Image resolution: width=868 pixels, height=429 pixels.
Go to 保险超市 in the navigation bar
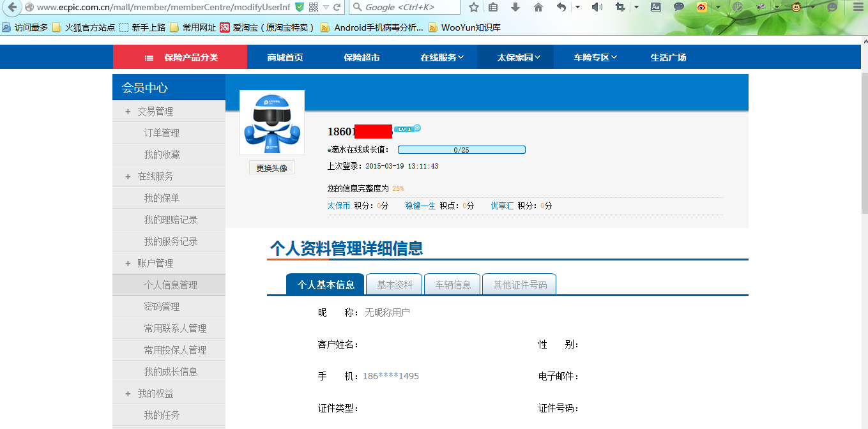pos(362,57)
